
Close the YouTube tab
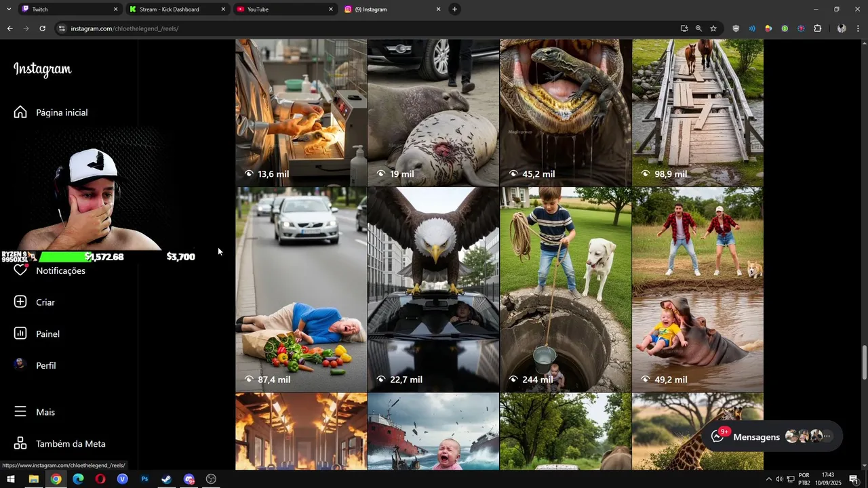[x=331, y=9]
